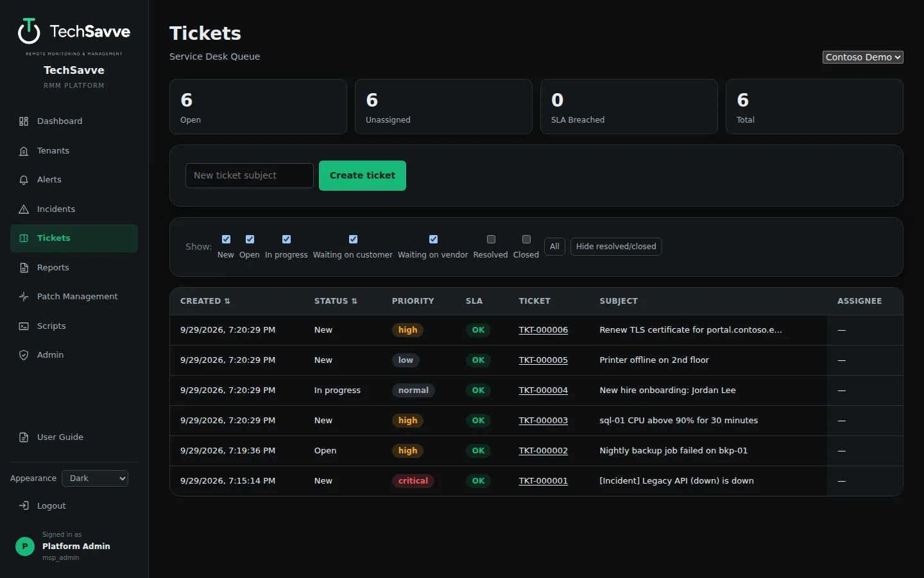This screenshot has width=924, height=578.
Task: Click 'Printer offline on 2nd floor' subject
Action: tap(654, 360)
